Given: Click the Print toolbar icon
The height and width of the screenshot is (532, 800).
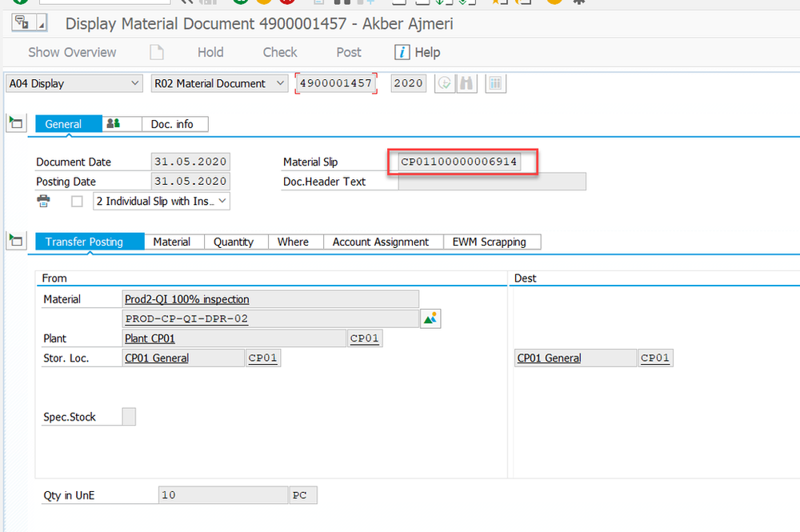Looking at the screenshot, I should point(318,4).
